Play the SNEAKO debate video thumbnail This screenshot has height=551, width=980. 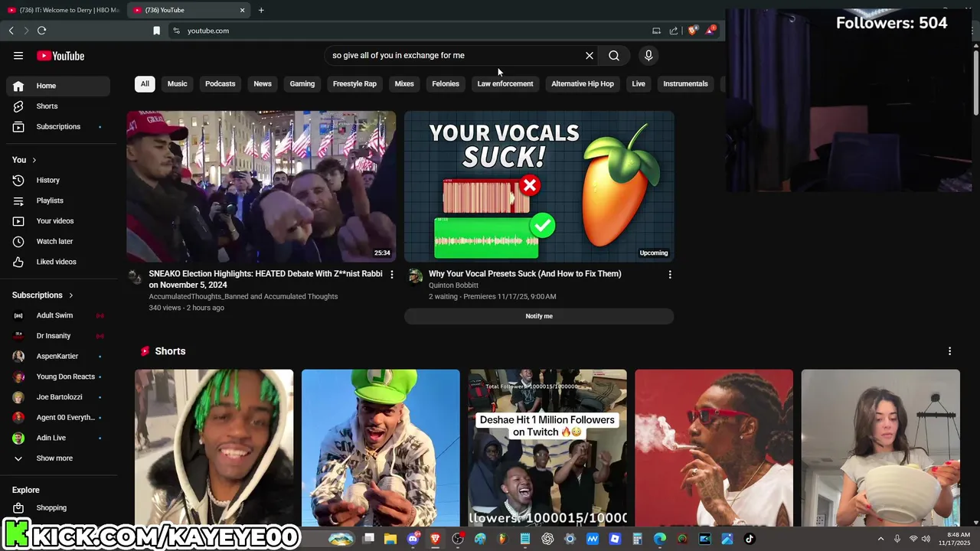pyautogui.click(x=261, y=187)
